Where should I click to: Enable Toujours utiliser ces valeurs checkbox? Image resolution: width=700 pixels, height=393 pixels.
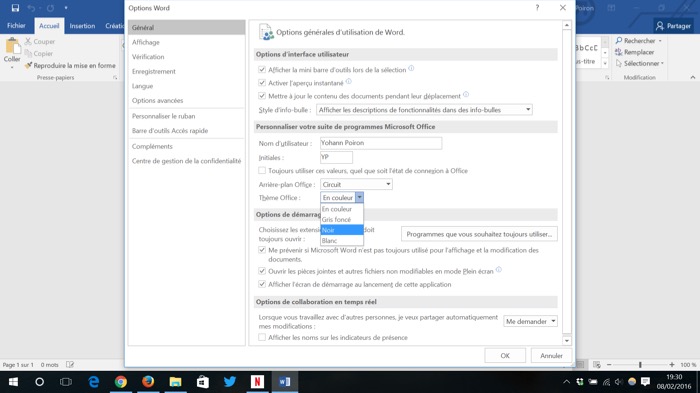262,171
